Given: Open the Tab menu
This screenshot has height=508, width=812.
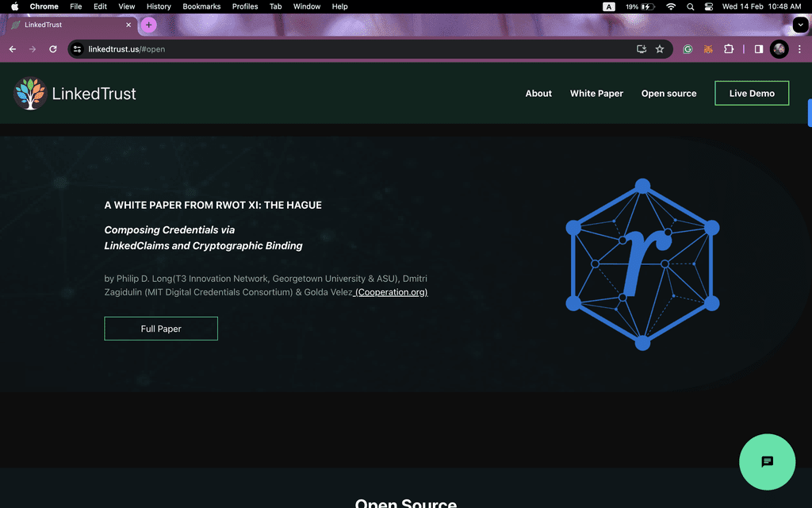Looking at the screenshot, I should (x=275, y=6).
